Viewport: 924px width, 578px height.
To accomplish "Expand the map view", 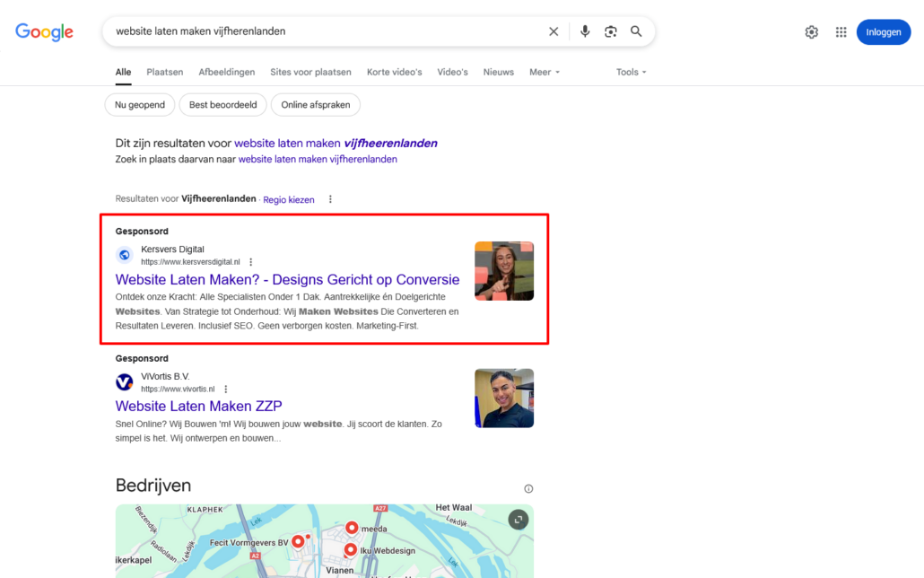I will click(x=518, y=520).
